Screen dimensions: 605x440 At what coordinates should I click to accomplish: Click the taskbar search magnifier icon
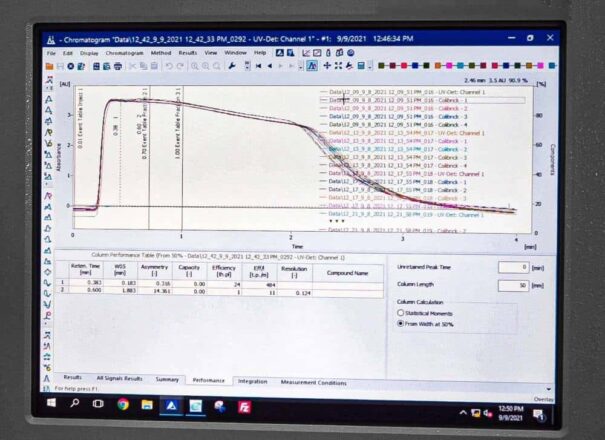point(74,403)
